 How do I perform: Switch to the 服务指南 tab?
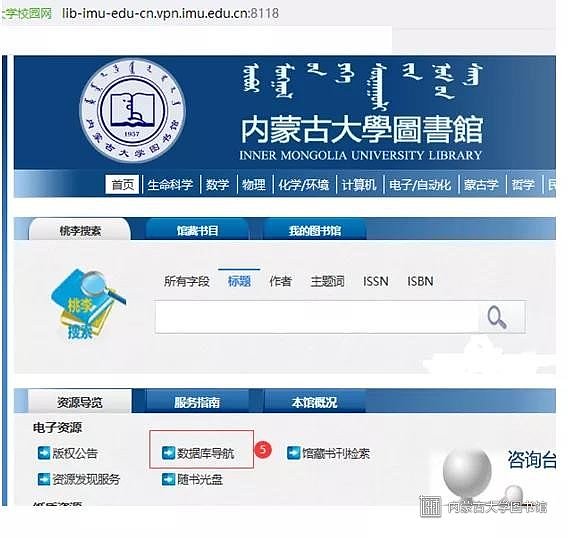click(197, 401)
